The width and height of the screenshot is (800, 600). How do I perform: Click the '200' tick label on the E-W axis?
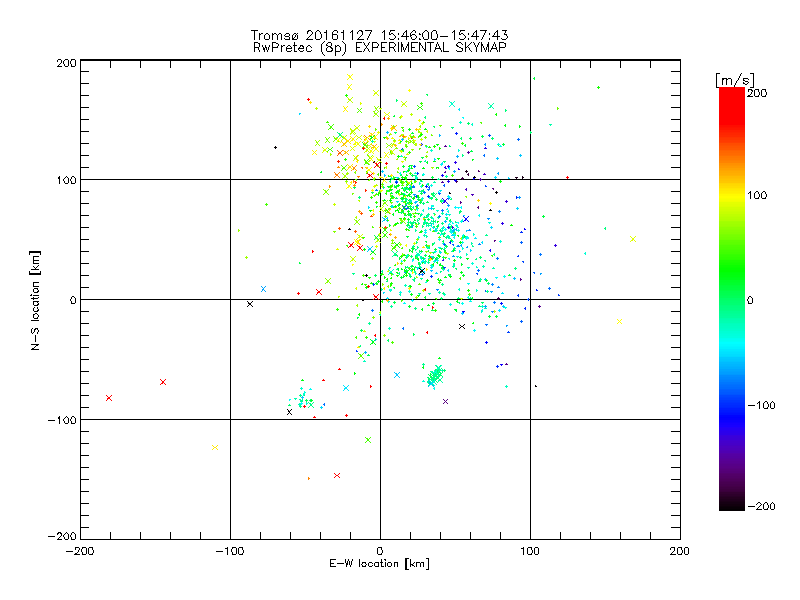click(680, 551)
